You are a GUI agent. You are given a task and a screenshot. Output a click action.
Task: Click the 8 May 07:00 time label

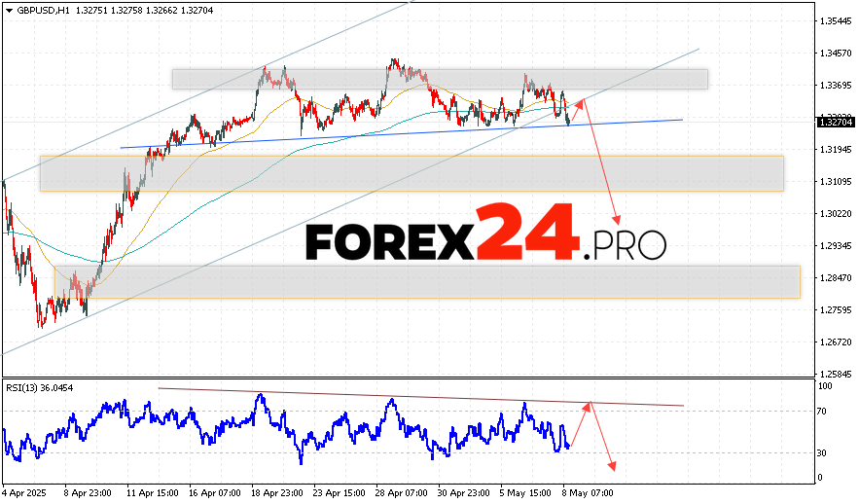pyautogui.click(x=588, y=493)
